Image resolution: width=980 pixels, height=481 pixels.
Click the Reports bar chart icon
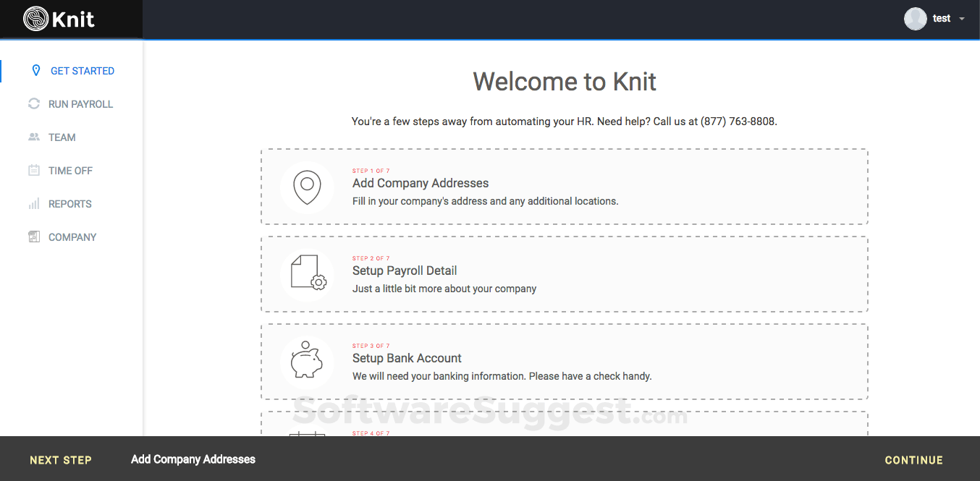34,203
